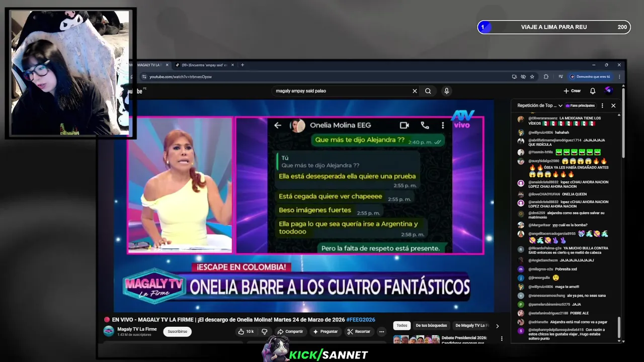
Task: Expand 'Repetición de Top' chat dropdown
Action: pyautogui.click(x=540, y=106)
